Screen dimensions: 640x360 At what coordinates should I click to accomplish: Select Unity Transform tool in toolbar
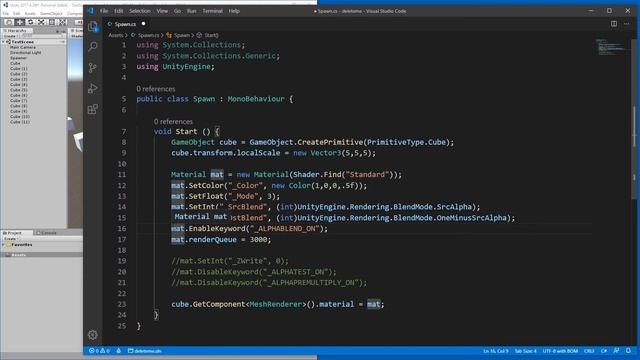pos(62,22)
